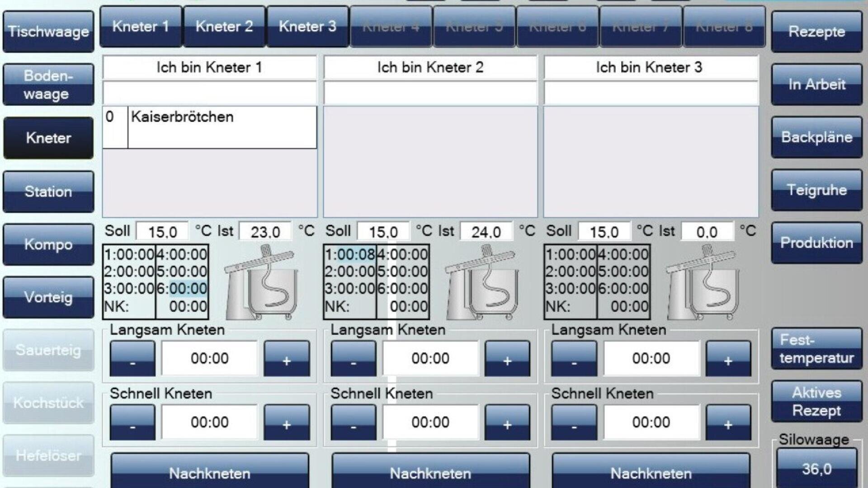Show the Aktives Rezept
This screenshot has width=868, height=488.
point(816,402)
